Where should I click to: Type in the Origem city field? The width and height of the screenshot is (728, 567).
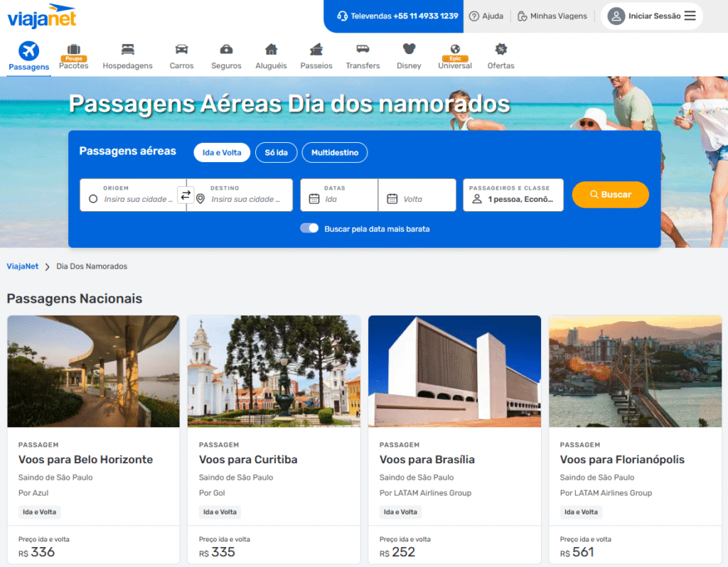138,199
